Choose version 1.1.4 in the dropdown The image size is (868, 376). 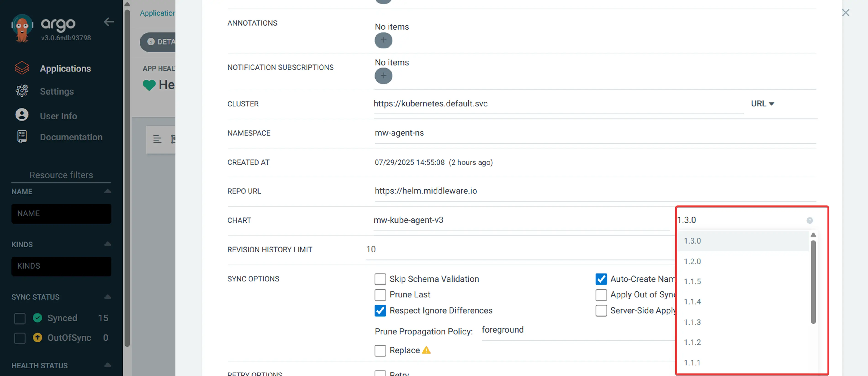692,302
